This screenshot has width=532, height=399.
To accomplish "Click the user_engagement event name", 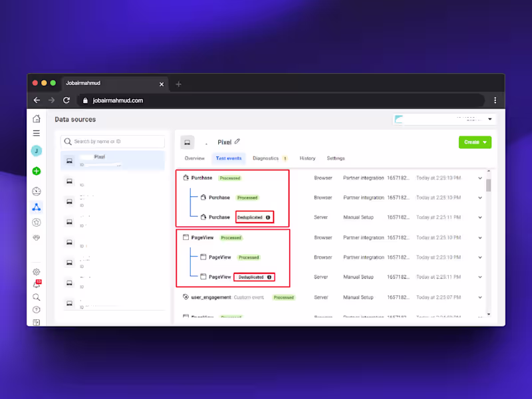I will [x=211, y=297].
